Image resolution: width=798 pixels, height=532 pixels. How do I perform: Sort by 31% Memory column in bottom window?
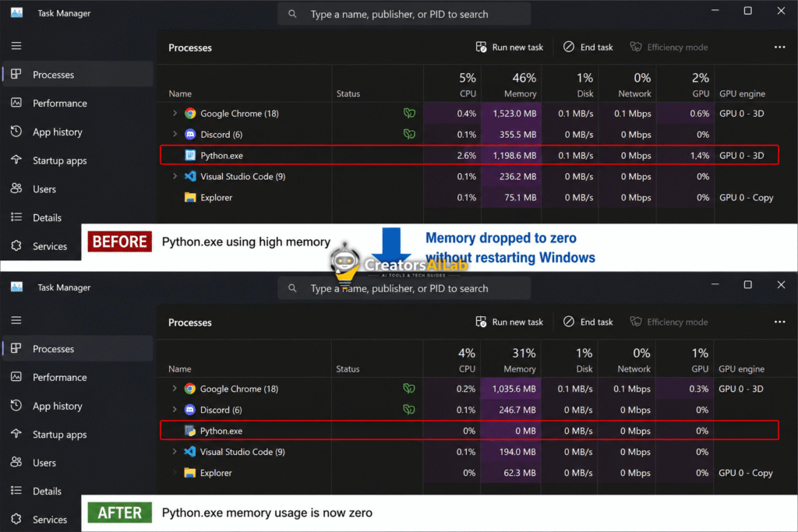(511, 359)
